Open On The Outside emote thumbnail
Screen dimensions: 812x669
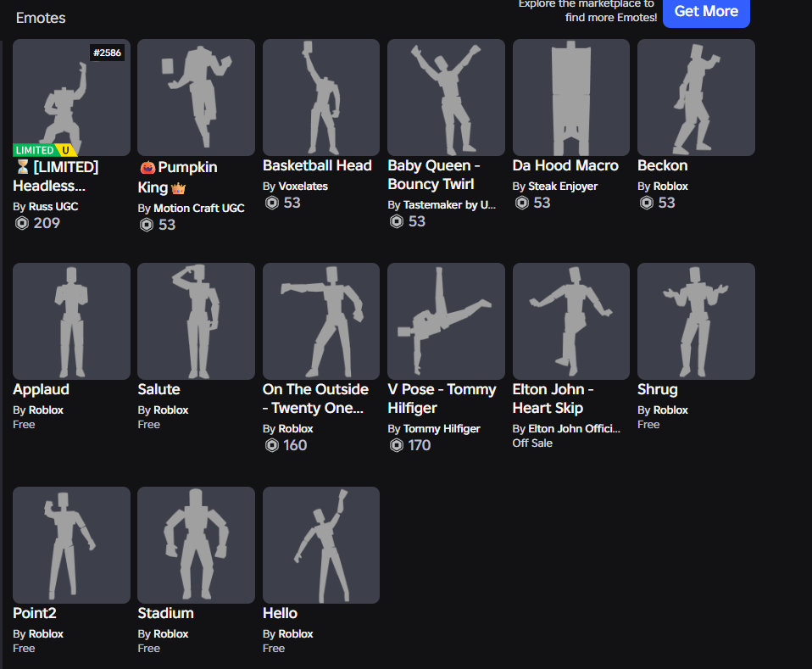[x=321, y=321]
